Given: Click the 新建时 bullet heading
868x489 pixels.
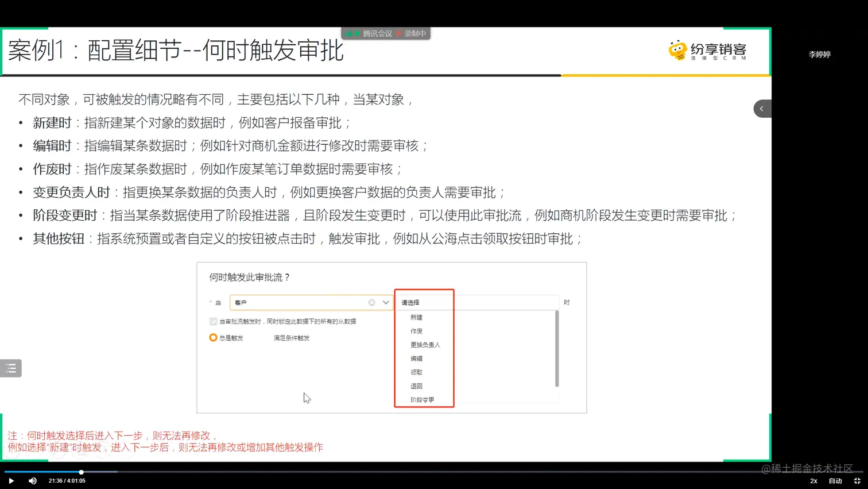Looking at the screenshot, I should click(52, 123).
